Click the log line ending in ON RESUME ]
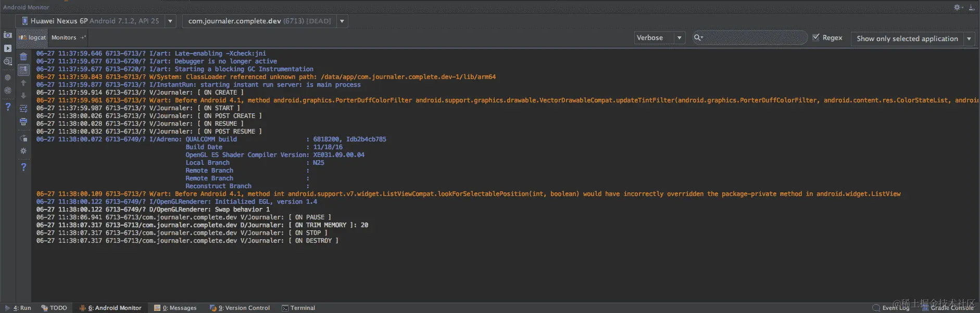The width and height of the screenshot is (980, 313). coord(140,124)
